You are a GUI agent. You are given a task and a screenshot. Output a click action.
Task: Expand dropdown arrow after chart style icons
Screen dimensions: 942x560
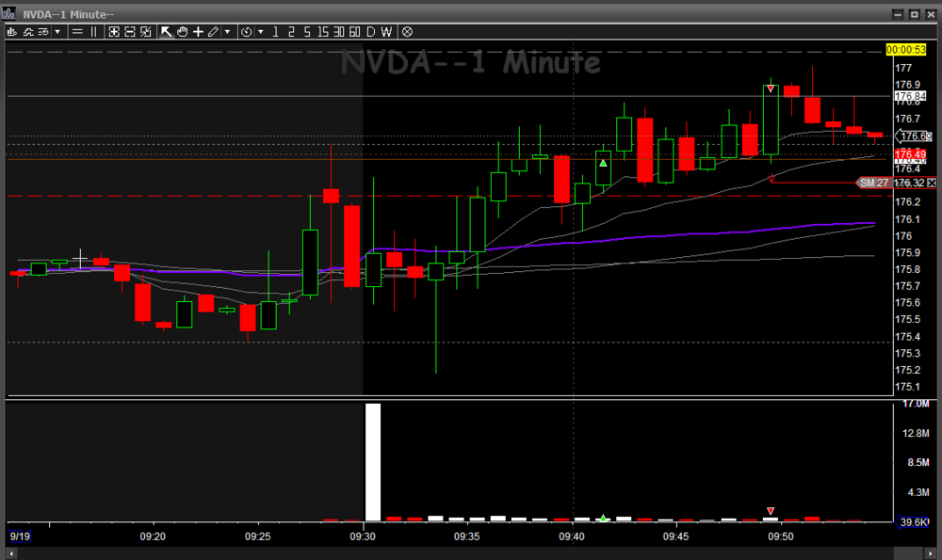tap(57, 31)
